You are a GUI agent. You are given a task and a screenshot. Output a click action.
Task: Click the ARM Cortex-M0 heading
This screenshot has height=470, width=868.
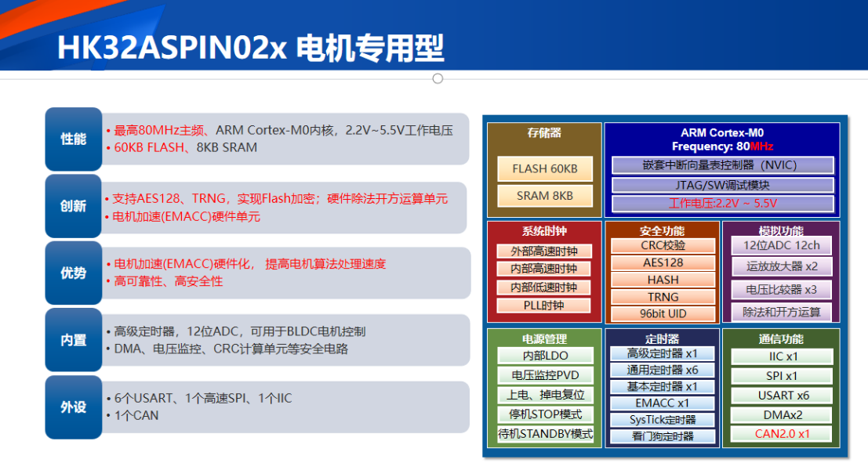(x=722, y=132)
